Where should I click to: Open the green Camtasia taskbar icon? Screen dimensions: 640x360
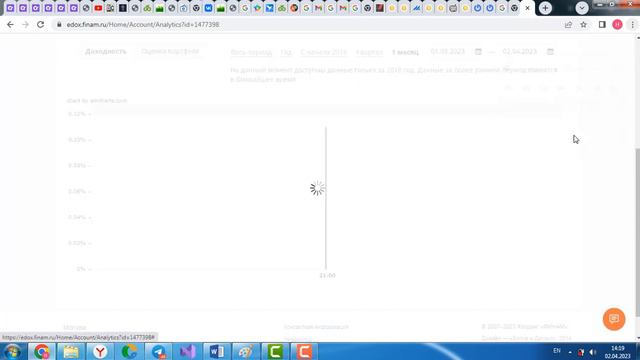point(275,351)
